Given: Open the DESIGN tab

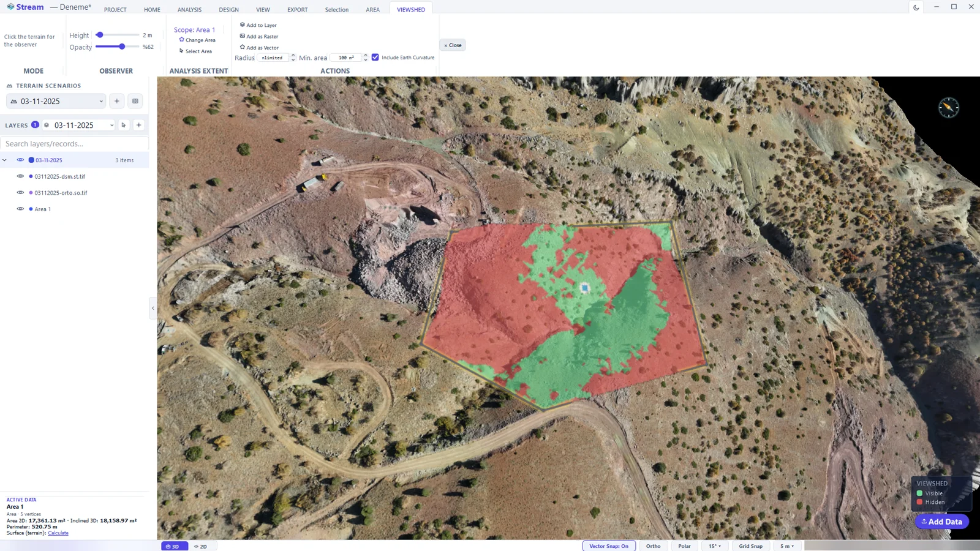Looking at the screenshot, I should coord(228,9).
